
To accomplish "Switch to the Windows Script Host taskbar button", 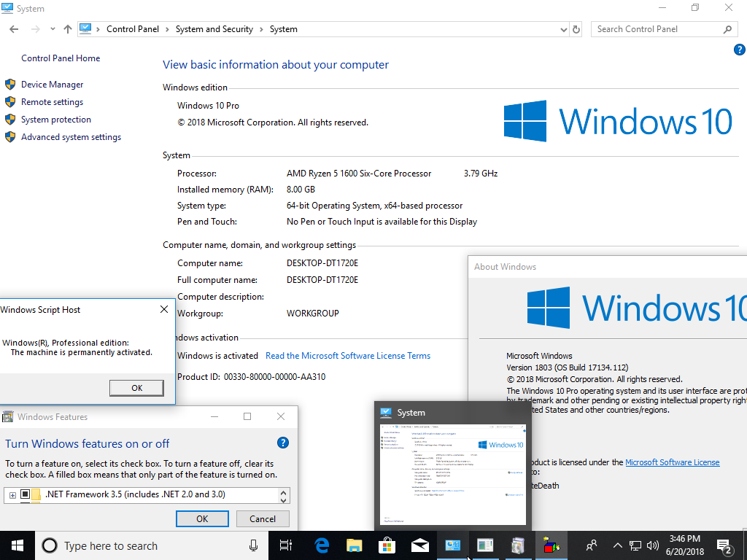I will click(x=551, y=545).
